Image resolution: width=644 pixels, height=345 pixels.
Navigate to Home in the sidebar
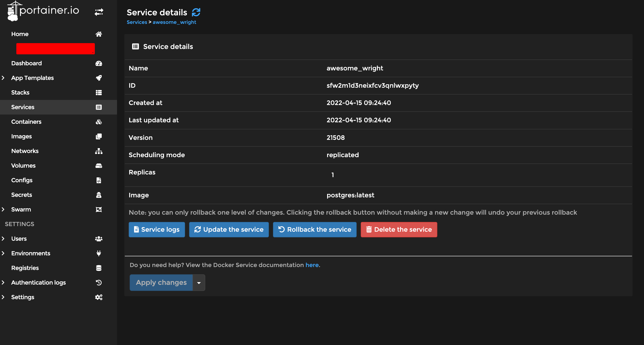[x=20, y=34]
